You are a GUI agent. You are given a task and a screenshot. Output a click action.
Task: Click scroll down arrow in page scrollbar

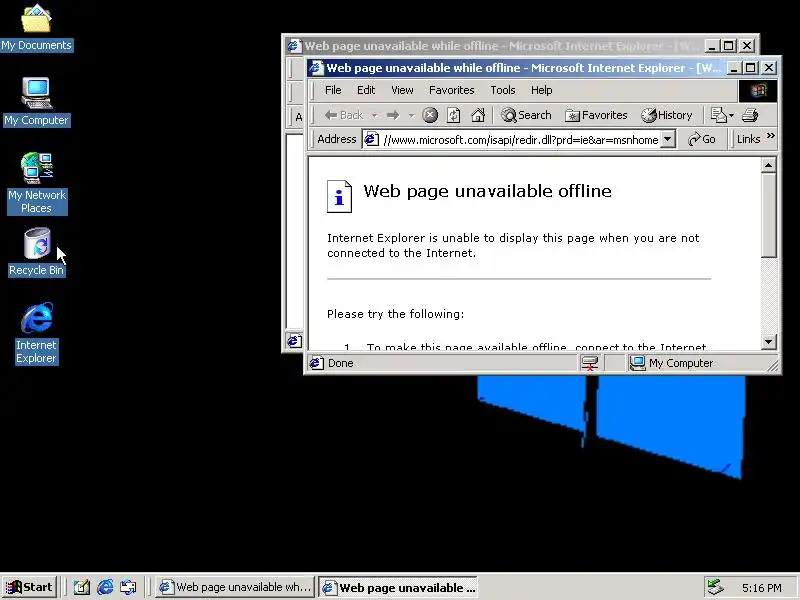pos(768,341)
